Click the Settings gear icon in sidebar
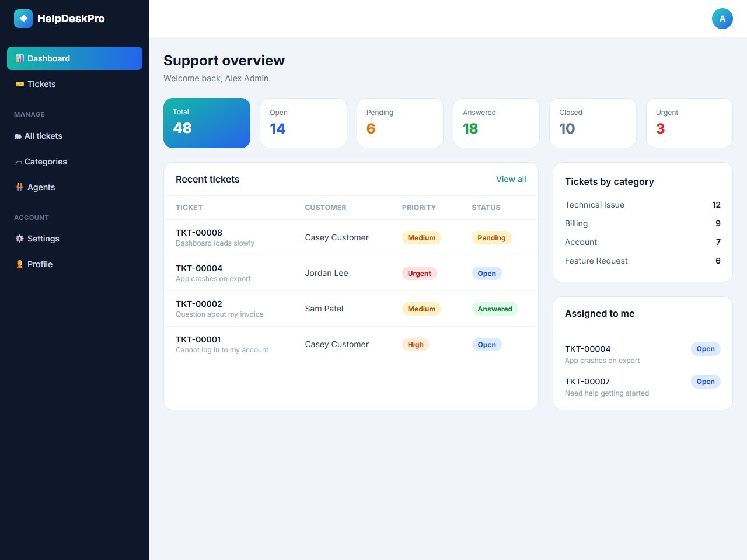 click(19, 239)
